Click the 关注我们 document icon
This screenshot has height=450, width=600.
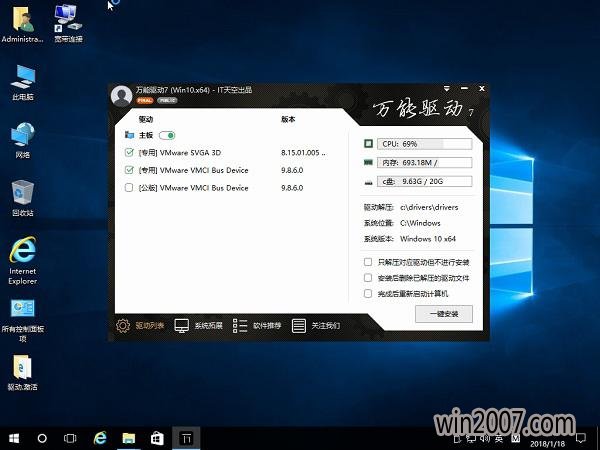[x=298, y=326]
